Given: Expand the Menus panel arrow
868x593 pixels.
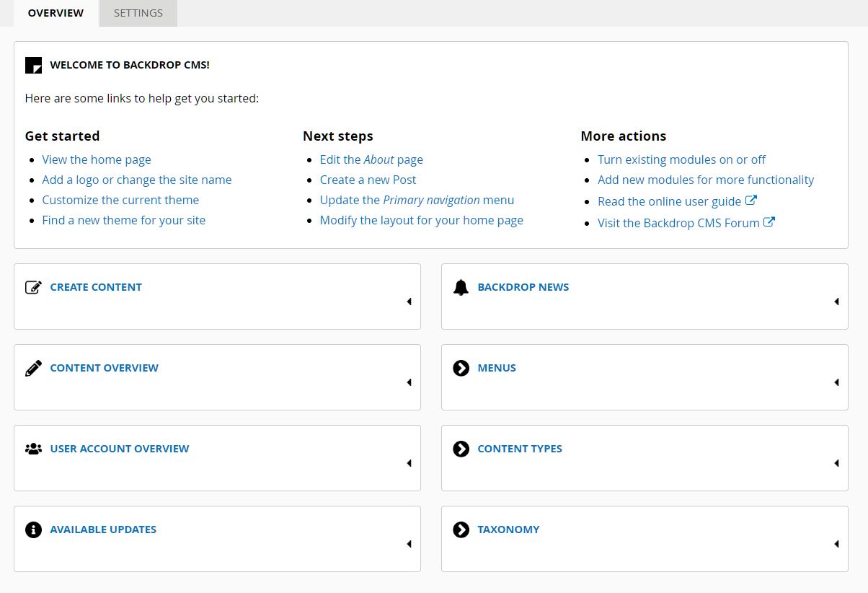Looking at the screenshot, I should [x=836, y=382].
